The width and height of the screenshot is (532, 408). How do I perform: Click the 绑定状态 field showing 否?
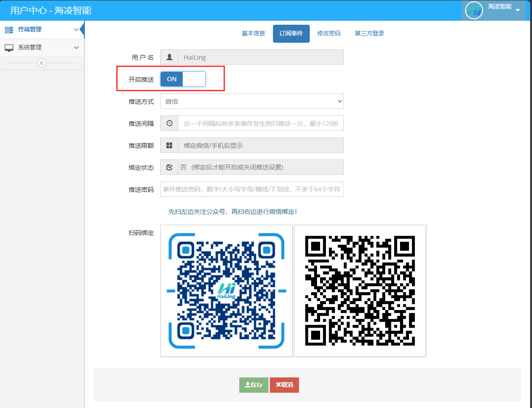pos(260,167)
